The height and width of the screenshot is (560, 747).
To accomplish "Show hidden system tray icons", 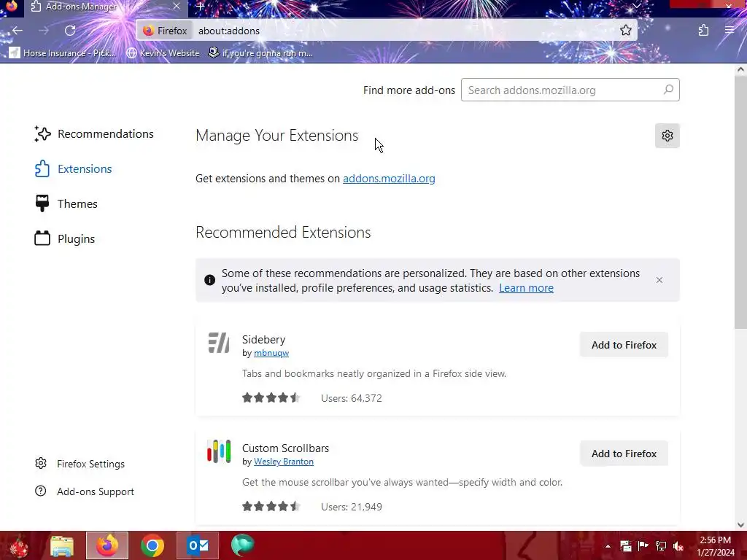I will (608, 546).
